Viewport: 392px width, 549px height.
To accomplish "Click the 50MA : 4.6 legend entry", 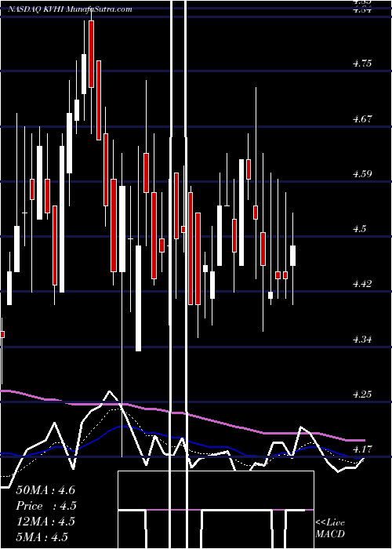I will pyautogui.click(x=45, y=490).
